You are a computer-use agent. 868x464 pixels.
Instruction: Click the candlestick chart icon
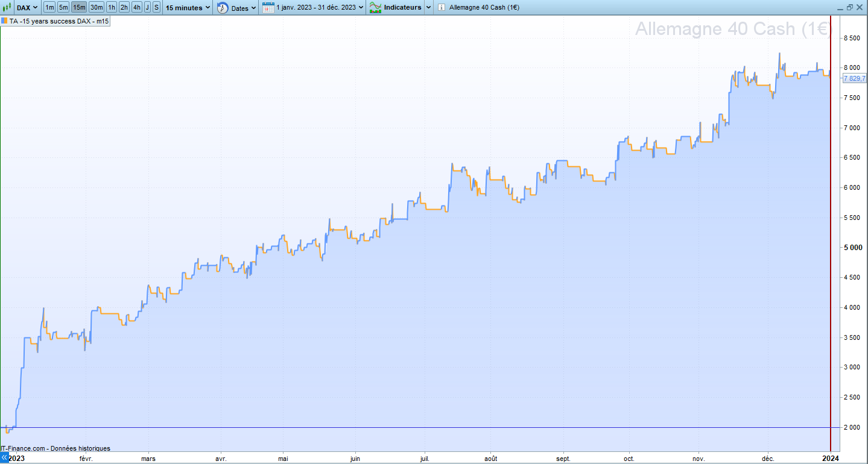coord(8,7)
